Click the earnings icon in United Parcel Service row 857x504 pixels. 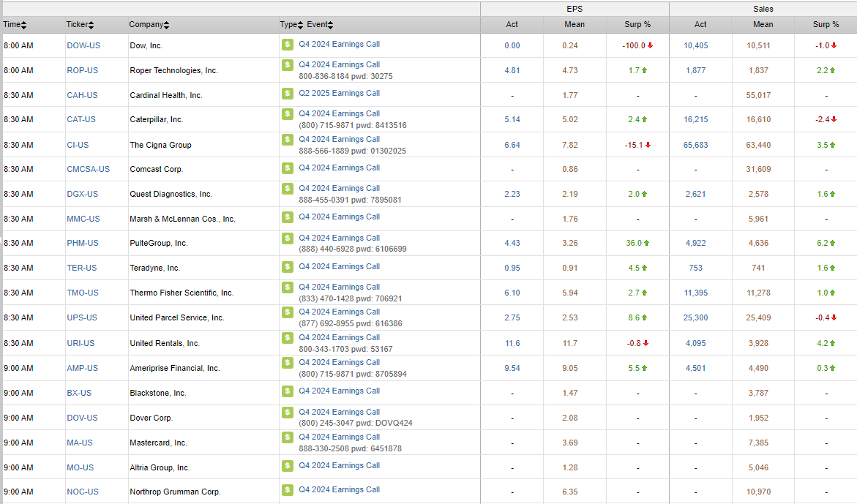coord(288,312)
